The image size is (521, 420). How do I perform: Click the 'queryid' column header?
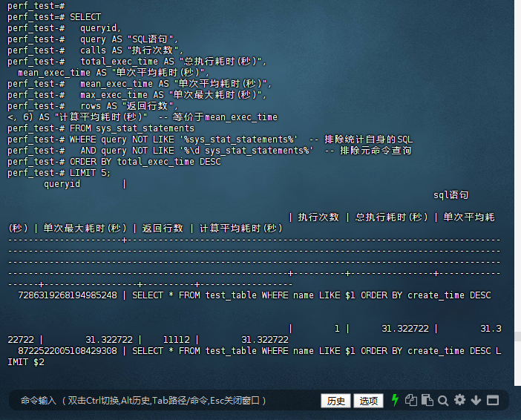point(62,184)
